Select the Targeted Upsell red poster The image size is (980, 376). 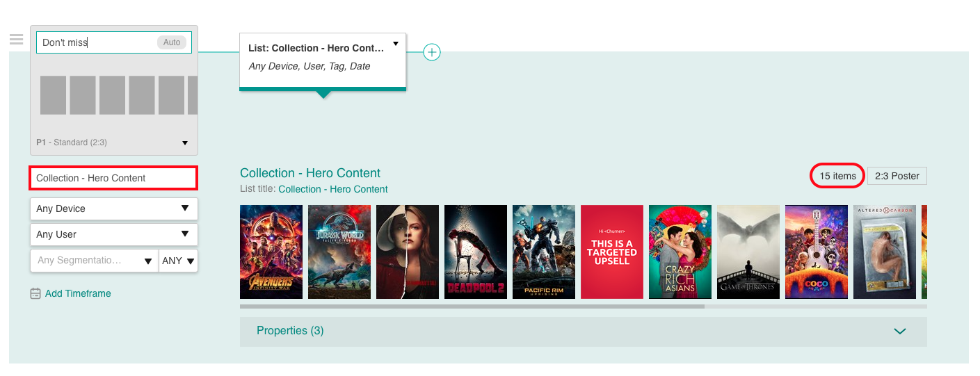click(x=612, y=252)
